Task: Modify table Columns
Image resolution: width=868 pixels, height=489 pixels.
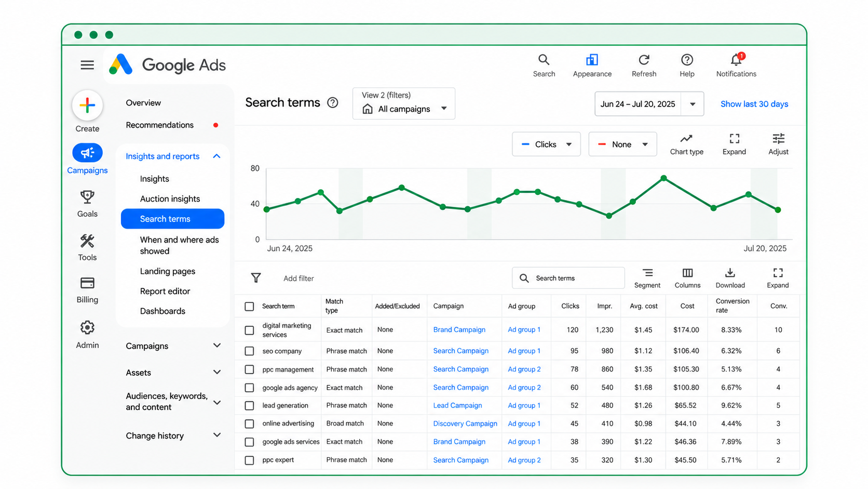Action: click(687, 279)
